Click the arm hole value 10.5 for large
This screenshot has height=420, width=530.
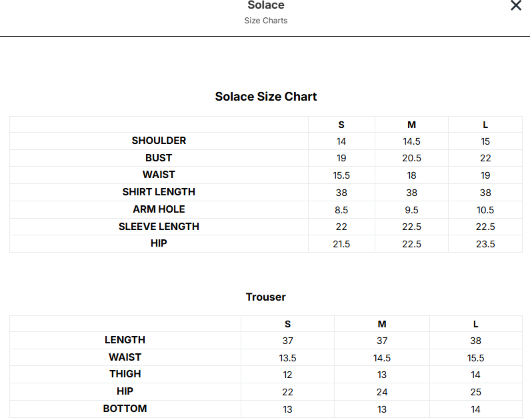point(485,210)
